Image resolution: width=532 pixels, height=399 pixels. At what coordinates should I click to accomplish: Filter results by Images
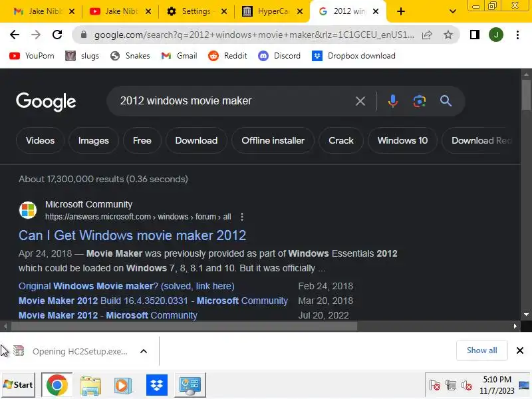point(94,140)
